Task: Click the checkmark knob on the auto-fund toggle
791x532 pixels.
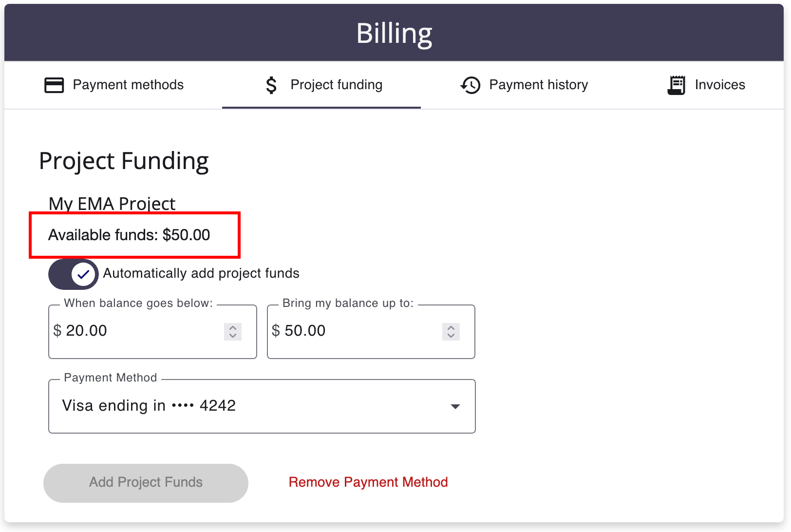Action: click(83, 274)
